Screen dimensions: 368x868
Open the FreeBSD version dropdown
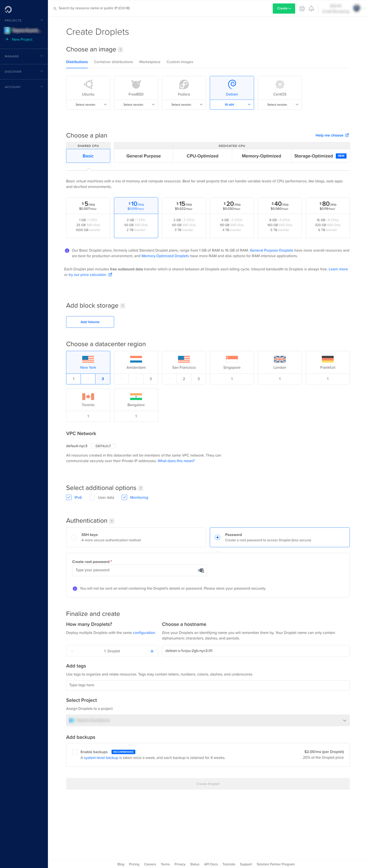click(136, 105)
